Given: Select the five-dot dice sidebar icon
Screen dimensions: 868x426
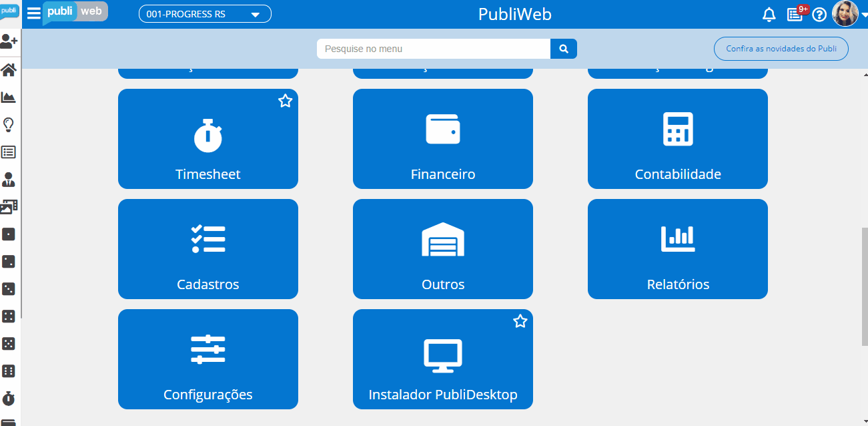Looking at the screenshot, I should click(x=9, y=344).
